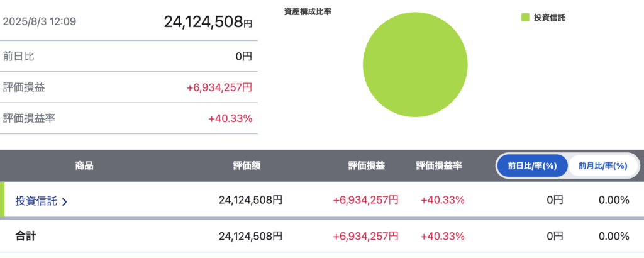Screen dimensions: 644x258
Task: Click the chevron arrow beside 投資信託 link
Action: pos(65,201)
